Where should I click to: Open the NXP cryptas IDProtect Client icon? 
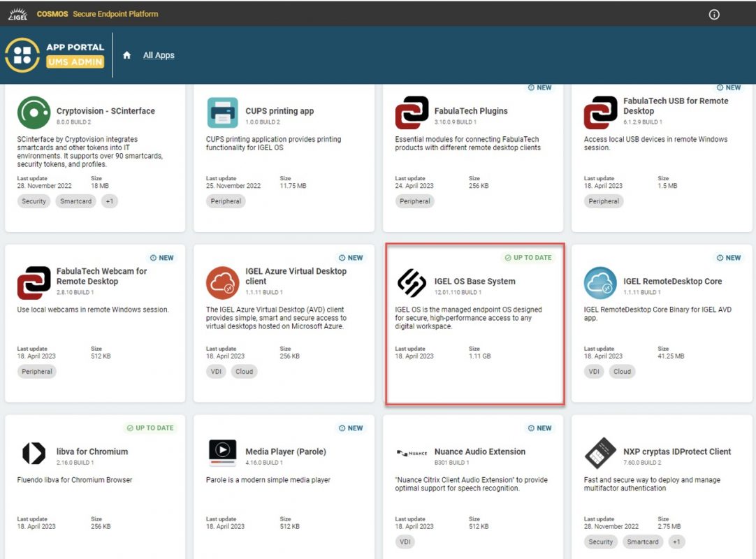pyautogui.click(x=600, y=453)
